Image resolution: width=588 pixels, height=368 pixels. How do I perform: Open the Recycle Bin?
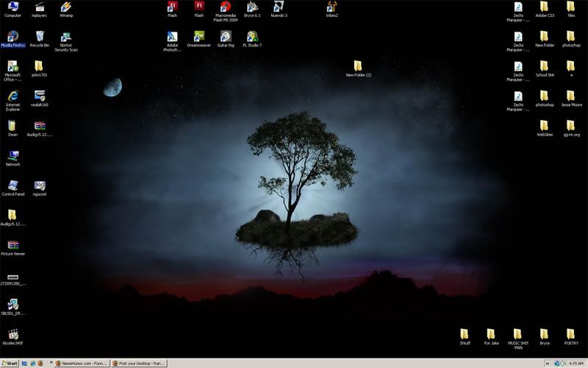tap(40, 39)
